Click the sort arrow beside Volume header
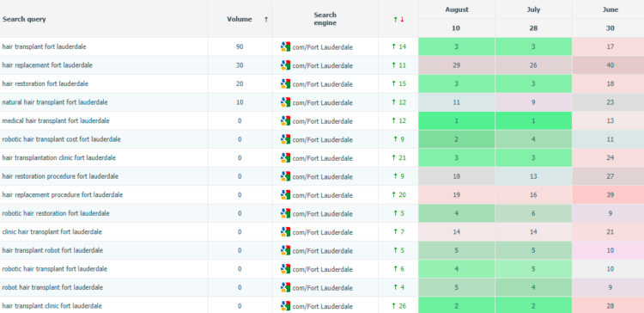Image resolution: width=644 pixels, height=313 pixels. (x=266, y=19)
